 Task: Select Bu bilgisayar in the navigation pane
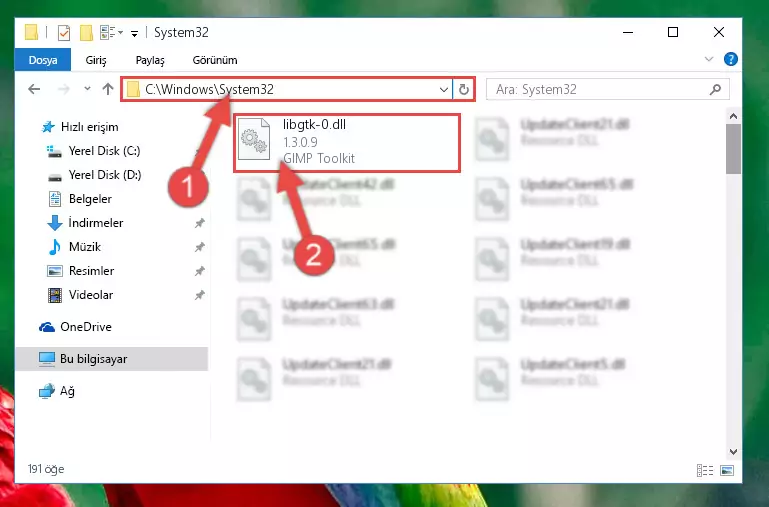pos(112,359)
